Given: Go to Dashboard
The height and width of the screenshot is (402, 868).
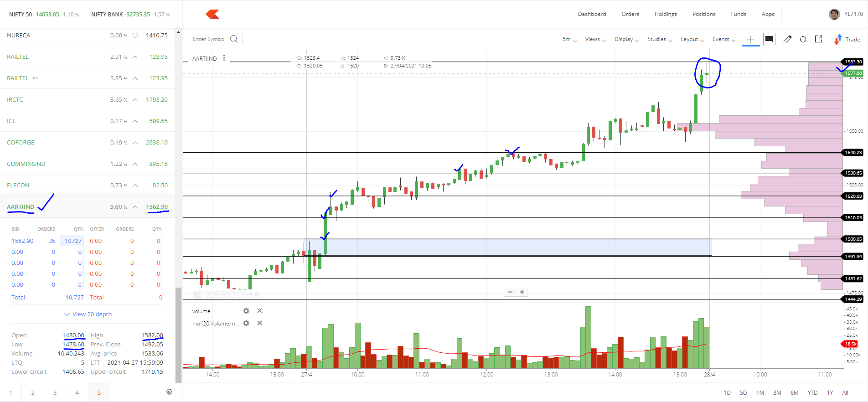Looking at the screenshot, I should coord(592,14).
